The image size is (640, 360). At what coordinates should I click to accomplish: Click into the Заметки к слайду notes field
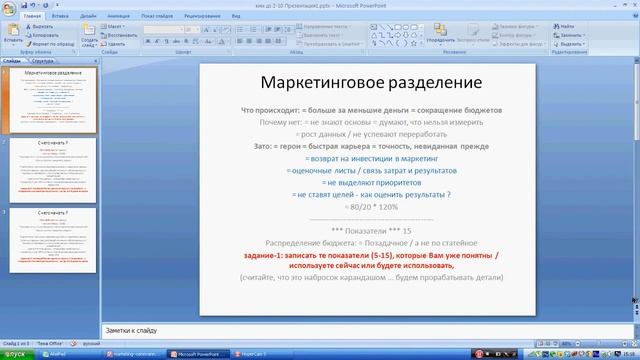367,331
